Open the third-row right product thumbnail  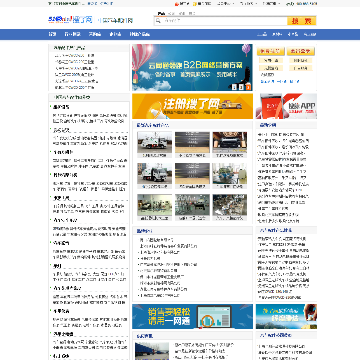(230, 205)
